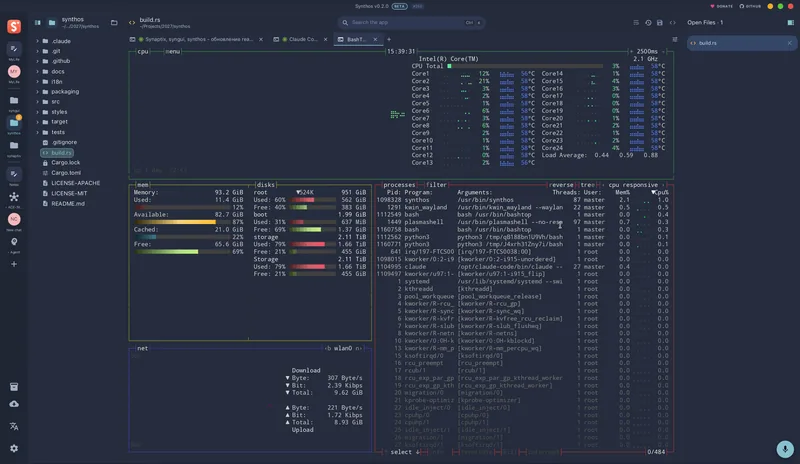Open the Agent lightbulb icon

pyautogui.click(x=14, y=241)
